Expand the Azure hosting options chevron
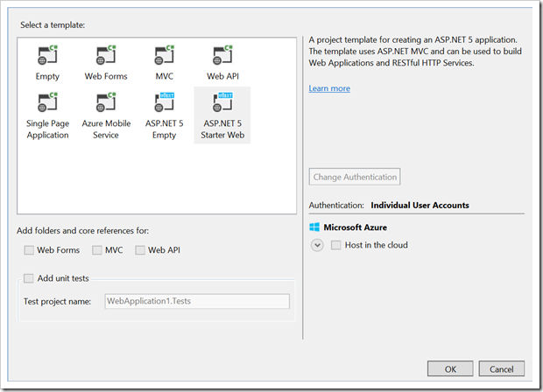Image resolution: width=543 pixels, height=392 pixels. (317, 245)
